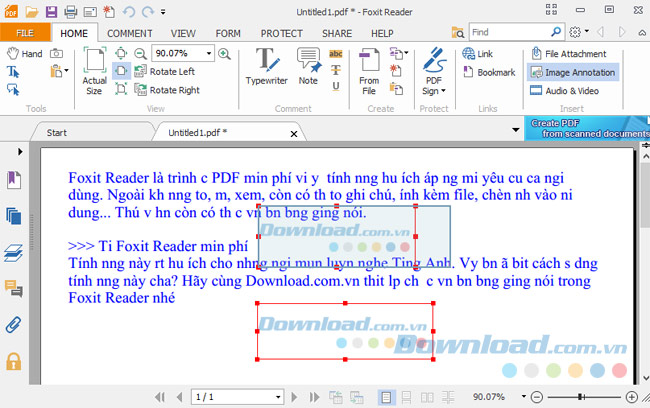
Task: Rotate the page left
Action: click(164, 71)
